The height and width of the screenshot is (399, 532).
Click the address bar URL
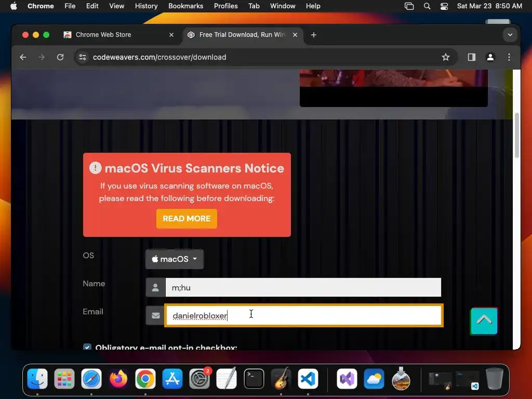159,57
